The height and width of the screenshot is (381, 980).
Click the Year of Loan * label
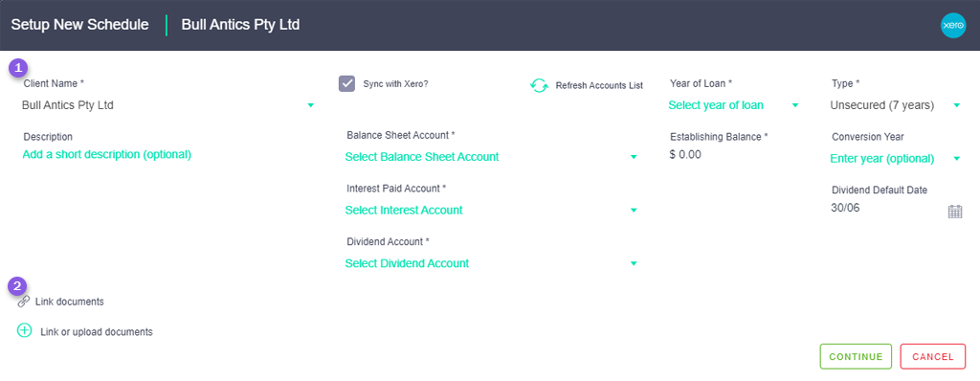(702, 83)
